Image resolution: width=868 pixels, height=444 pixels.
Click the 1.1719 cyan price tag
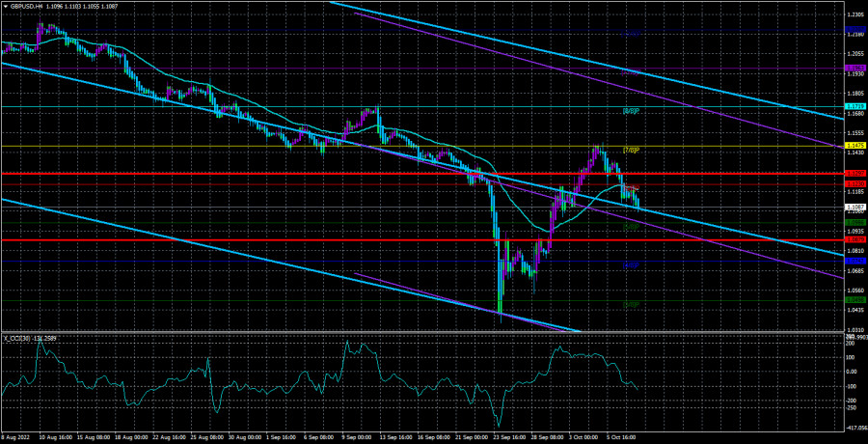coord(855,106)
